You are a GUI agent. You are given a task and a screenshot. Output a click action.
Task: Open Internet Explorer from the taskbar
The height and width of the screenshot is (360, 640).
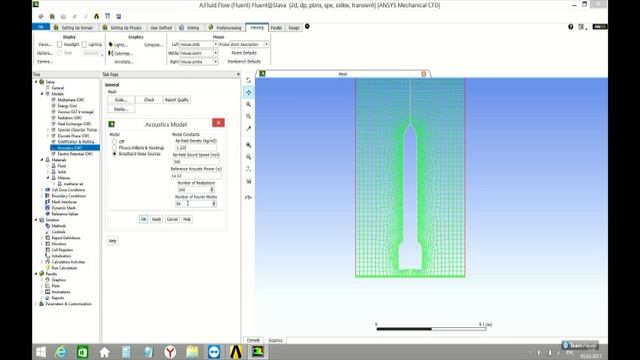pos(61,352)
